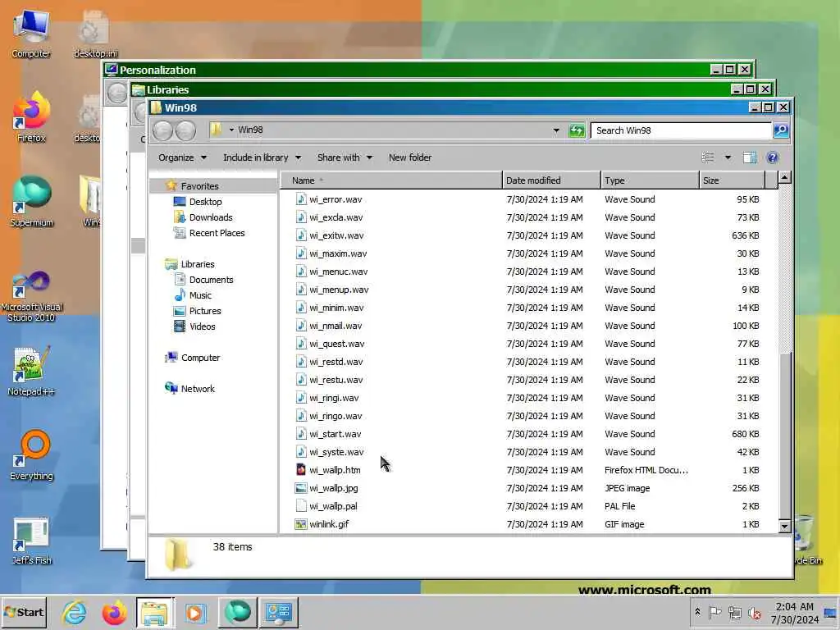Select Videos library

(202, 326)
